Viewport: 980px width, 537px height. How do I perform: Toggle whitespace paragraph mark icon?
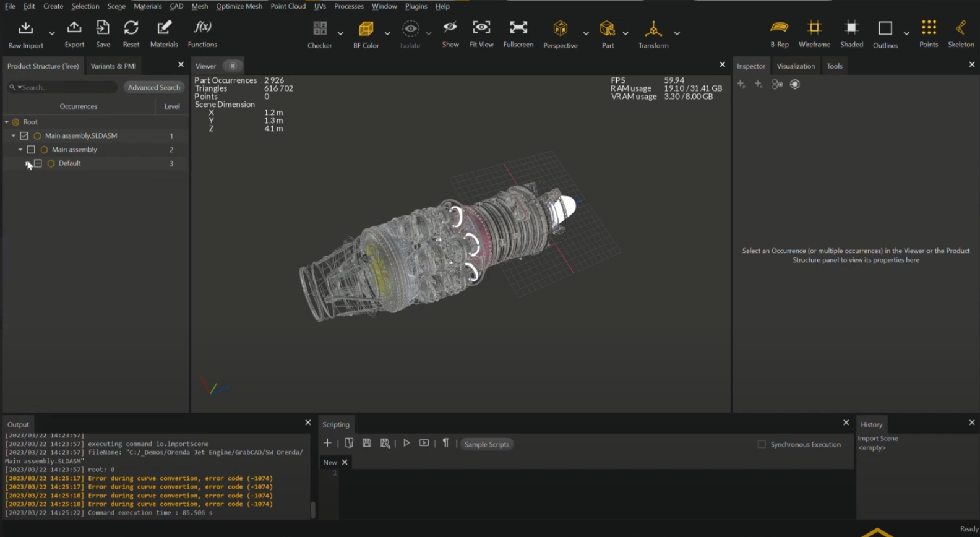pyautogui.click(x=445, y=443)
